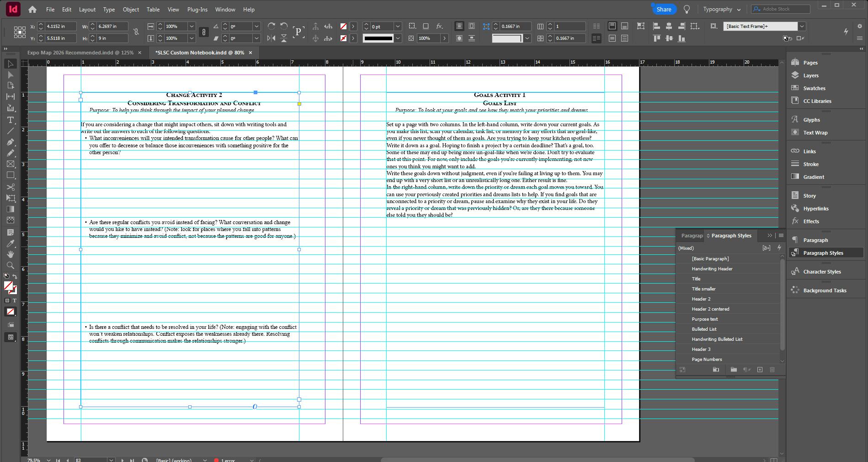Screen dimensions: 868x462
Task: Click the Share button
Action: point(664,9)
